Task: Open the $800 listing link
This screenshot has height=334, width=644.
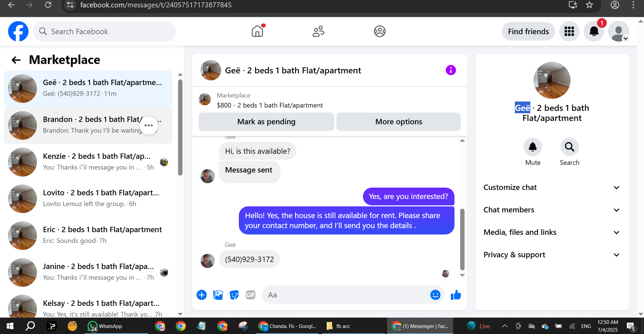Action: pos(270,106)
